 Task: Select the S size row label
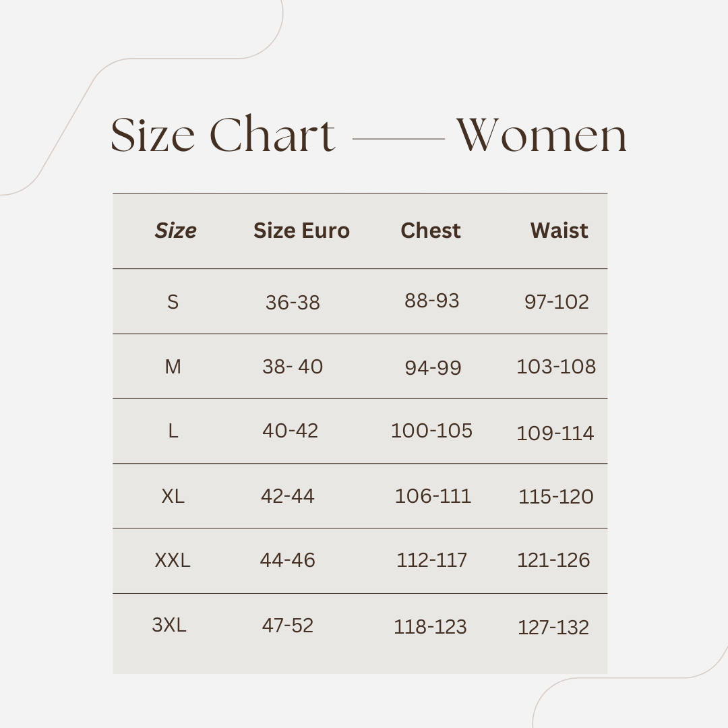[173, 302]
